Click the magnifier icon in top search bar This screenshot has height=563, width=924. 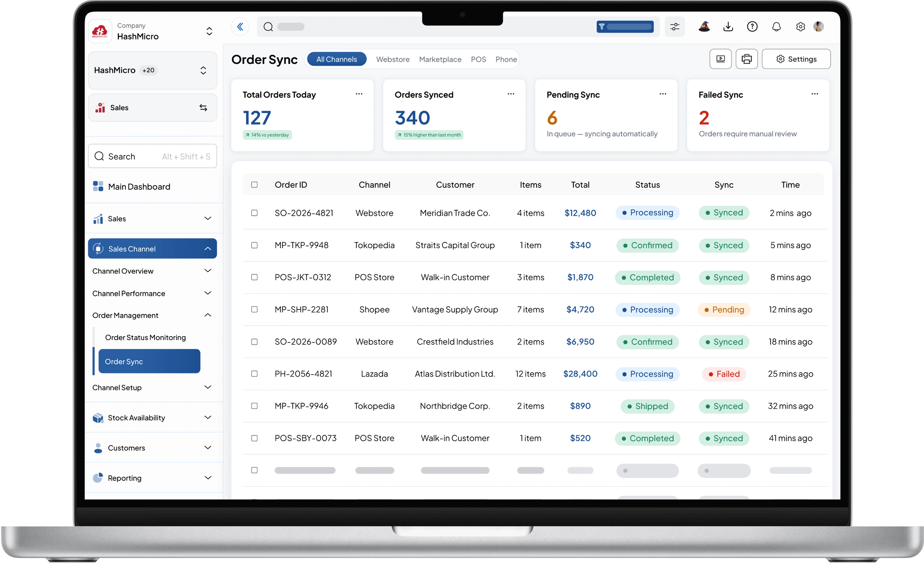coord(268,27)
